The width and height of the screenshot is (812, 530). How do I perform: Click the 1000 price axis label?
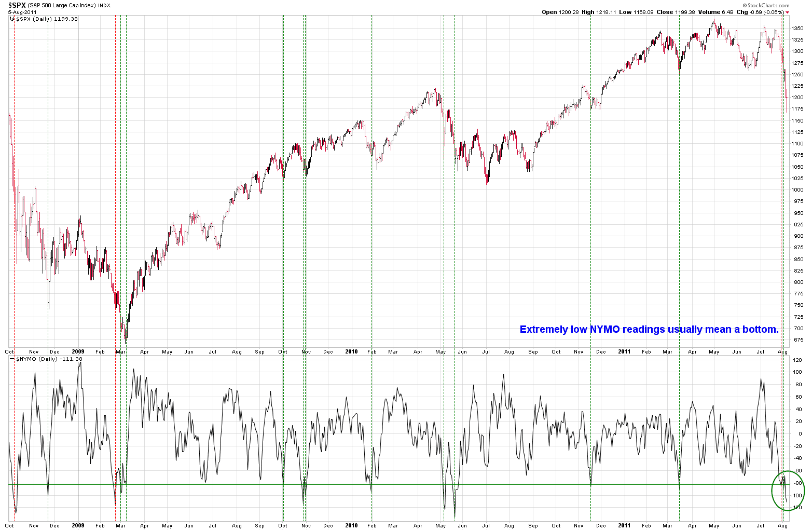(798, 190)
